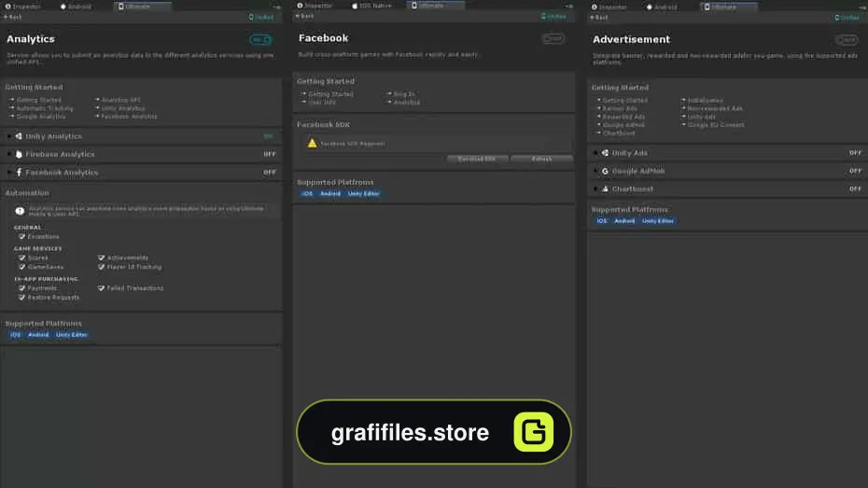Screen dimensions: 868x488
Task: Click the Chartboost icon in Advertisement panel
Action: pyautogui.click(x=605, y=189)
